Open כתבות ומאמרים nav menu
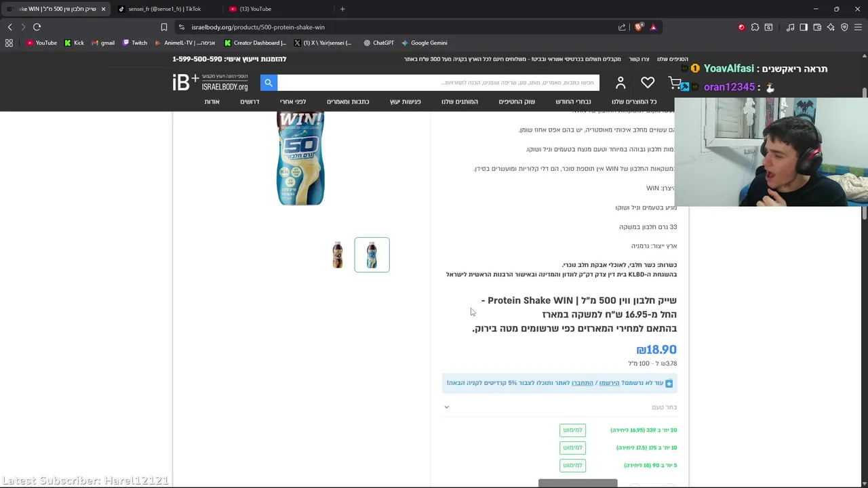 348,102
